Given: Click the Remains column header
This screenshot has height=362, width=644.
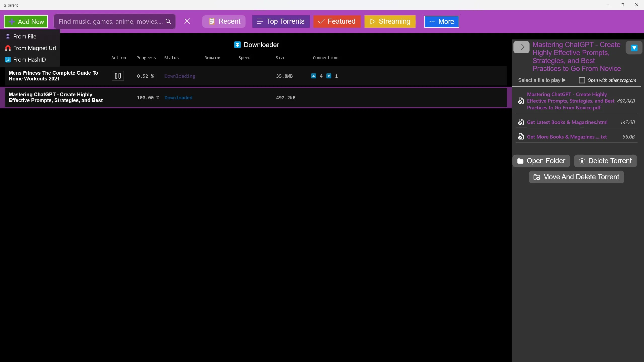Looking at the screenshot, I should pos(213,58).
